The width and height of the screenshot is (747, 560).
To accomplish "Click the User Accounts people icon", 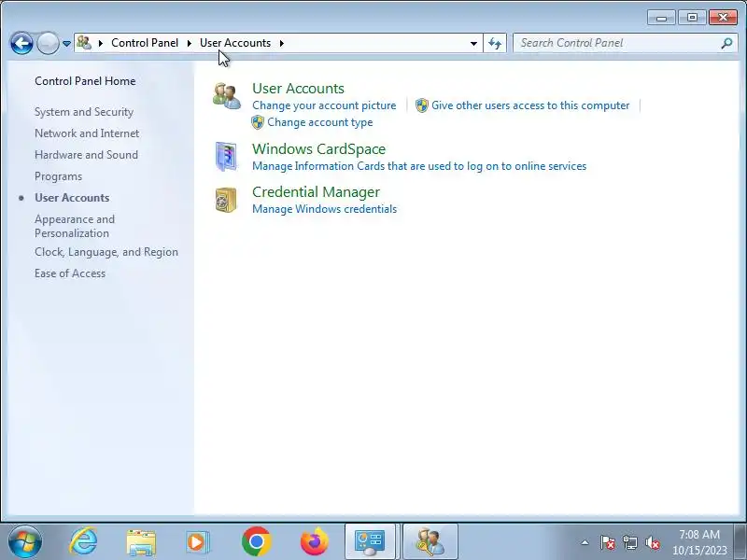I will coord(226,96).
